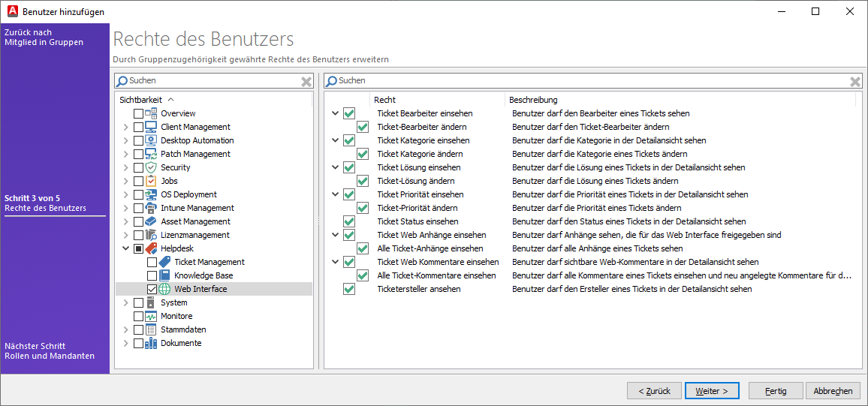Screen dimensions: 868x406
Task: Click the Patch Management icon
Action: pyautogui.click(x=151, y=154)
